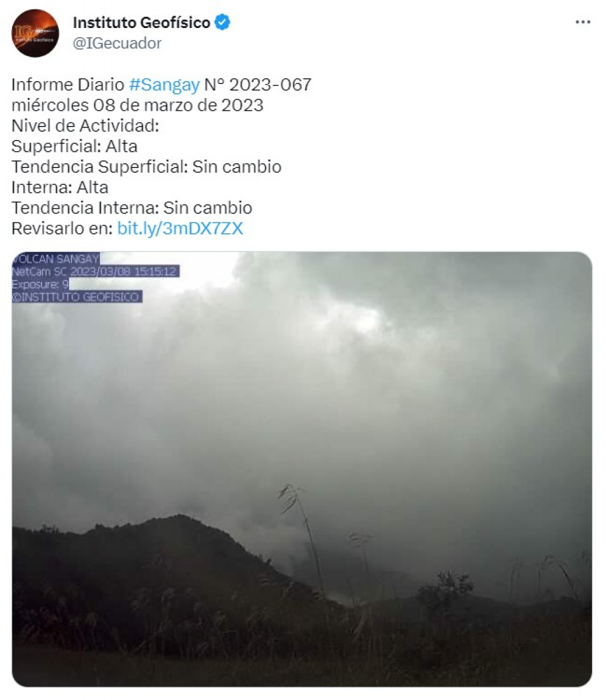The width and height of the screenshot is (606, 700).
Task: Open the bit.ly/3mDX7ZX link
Action: tap(180, 228)
